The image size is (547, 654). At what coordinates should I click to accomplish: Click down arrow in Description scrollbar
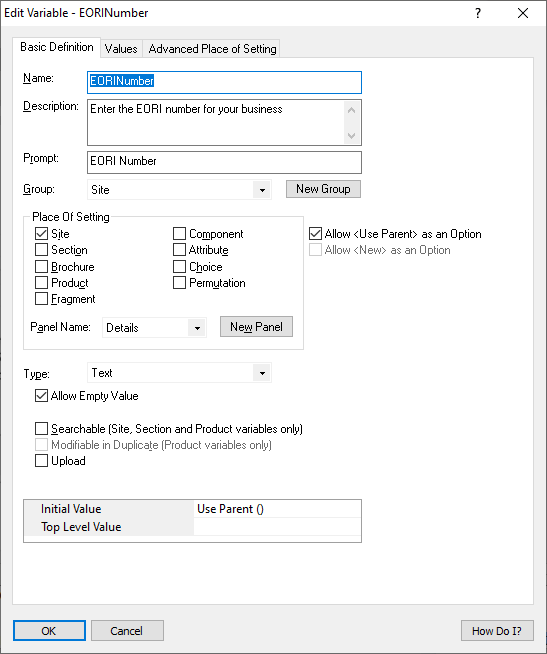(351, 136)
